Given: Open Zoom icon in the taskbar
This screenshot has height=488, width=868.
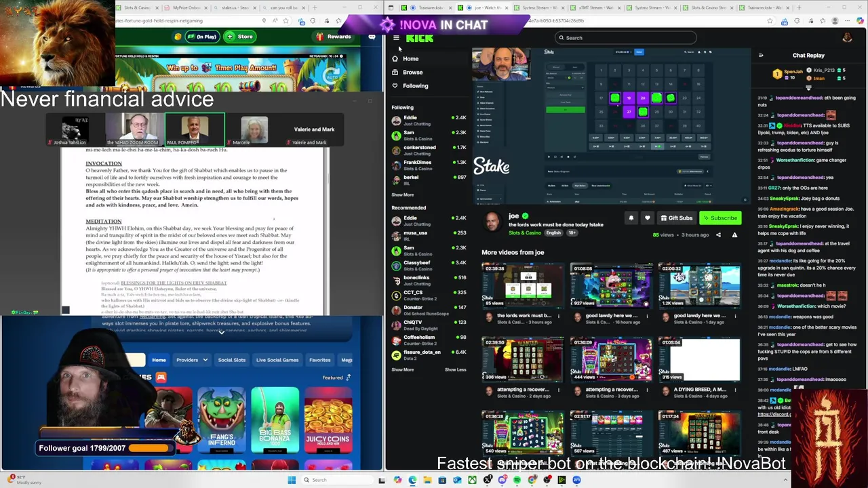Looking at the screenshot, I should click(x=576, y=480).
